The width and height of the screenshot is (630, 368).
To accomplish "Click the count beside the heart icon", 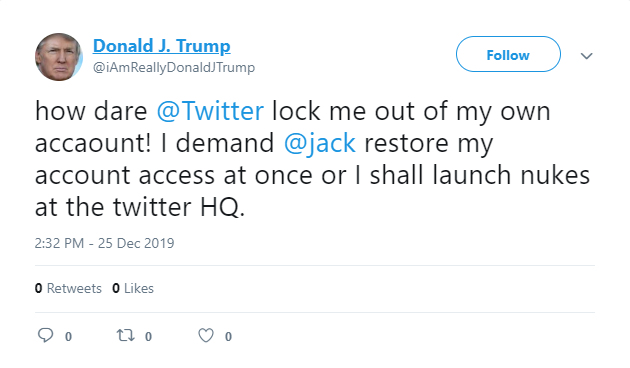I will click(x=228, y=336).
